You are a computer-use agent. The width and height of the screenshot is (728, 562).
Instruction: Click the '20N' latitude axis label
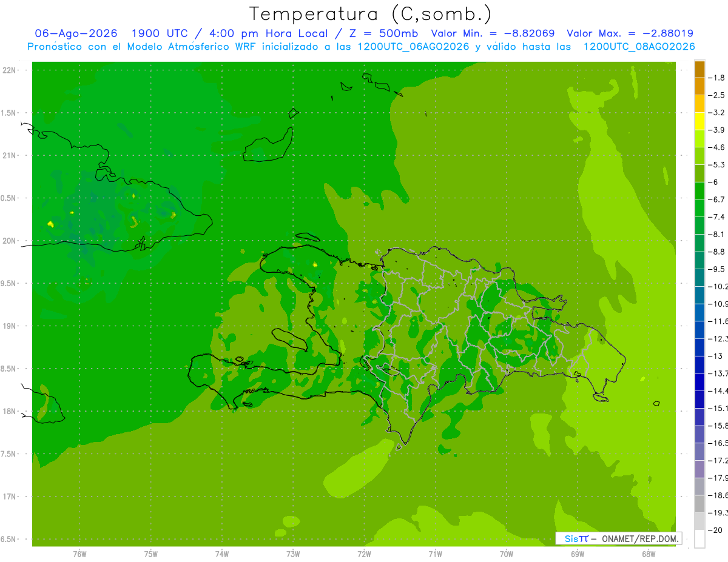[x=8, y=241]
